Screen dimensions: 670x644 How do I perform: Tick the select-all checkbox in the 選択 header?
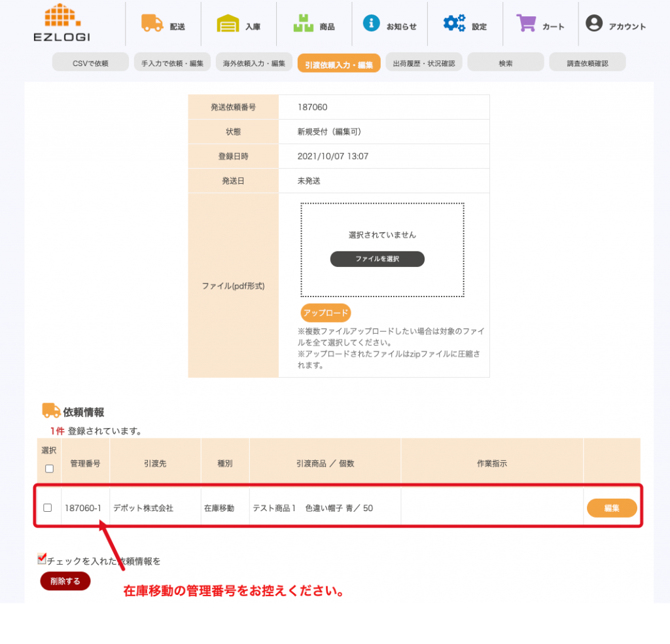coord(50,469)
